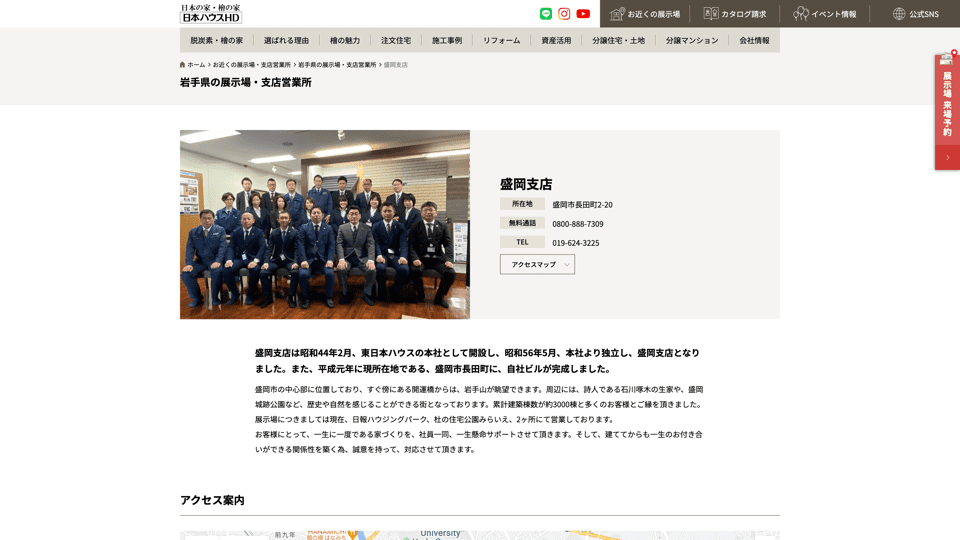960x540 pixels.
Task: Select リフォーム menu item
Action: click(501, 40)
